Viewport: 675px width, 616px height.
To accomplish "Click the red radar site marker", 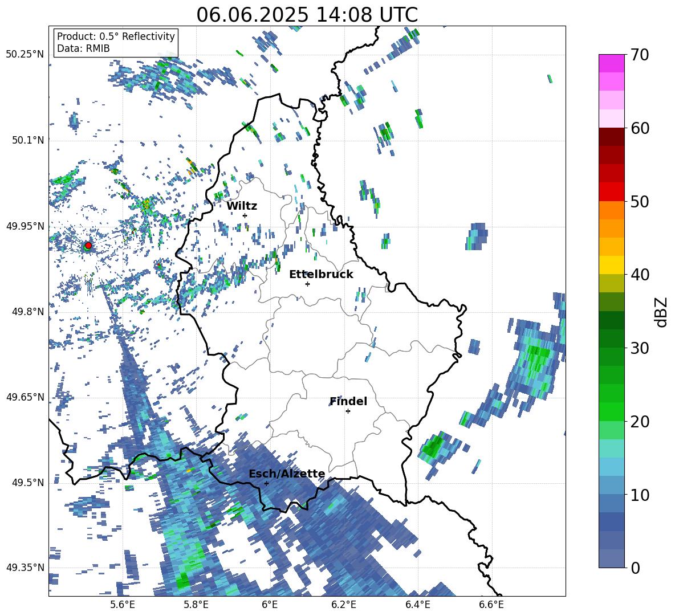I will coord(88,245).
